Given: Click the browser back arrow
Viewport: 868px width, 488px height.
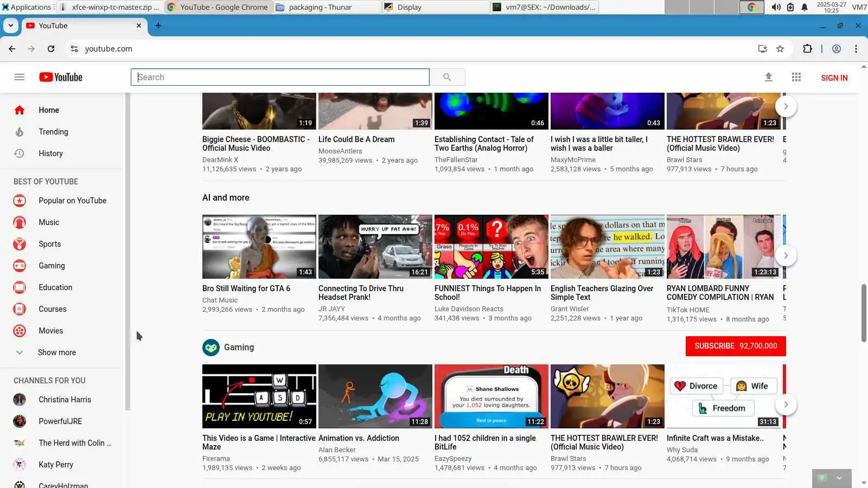Looking at the screenshot, I should 12,49.
